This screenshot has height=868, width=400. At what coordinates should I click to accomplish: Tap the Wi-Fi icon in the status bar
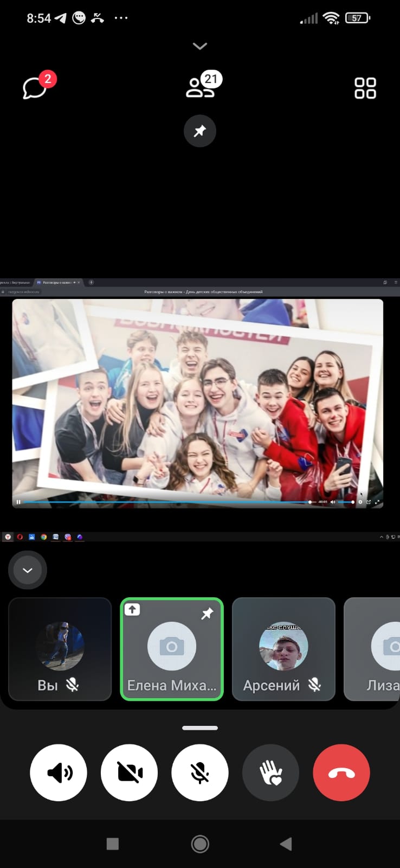tap(331, 18)
